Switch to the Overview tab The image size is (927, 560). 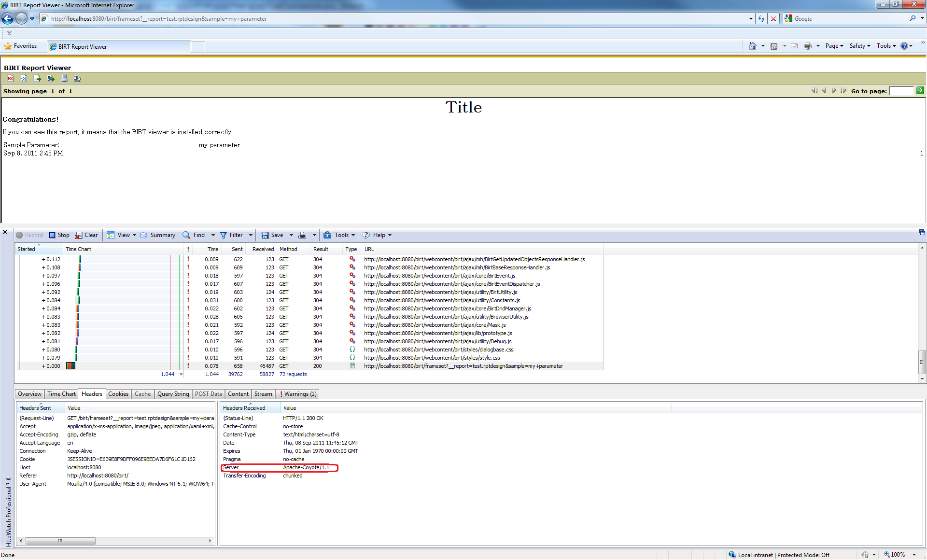click(x=29, y=394)
